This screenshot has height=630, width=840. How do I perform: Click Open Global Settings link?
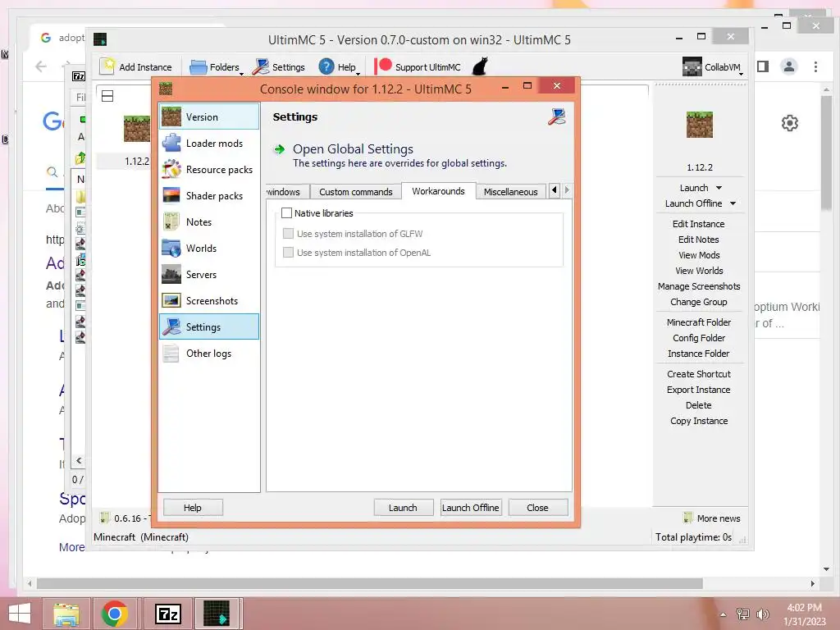353,149
